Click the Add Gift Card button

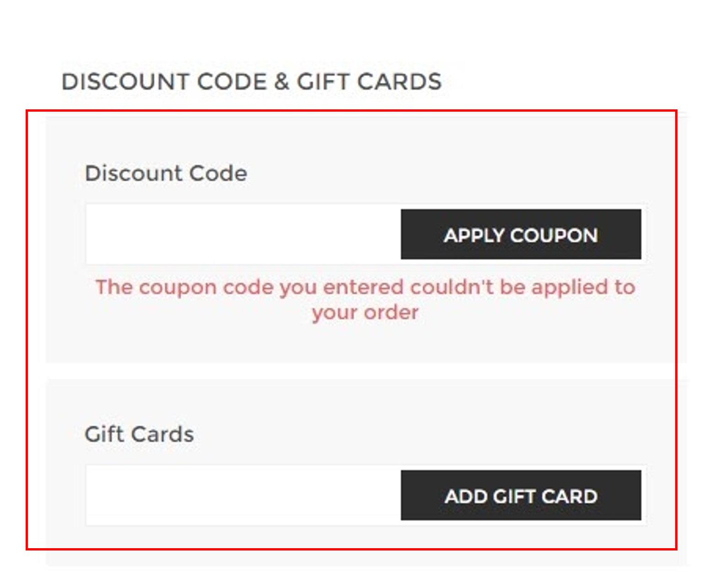pos(521,495)
